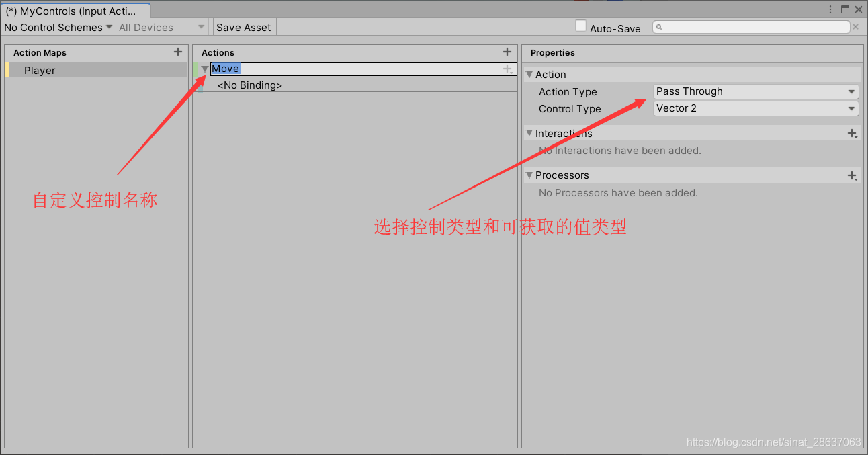Open the window options menu
Screen dimensions: 868x455
click(x=830, y=9)
